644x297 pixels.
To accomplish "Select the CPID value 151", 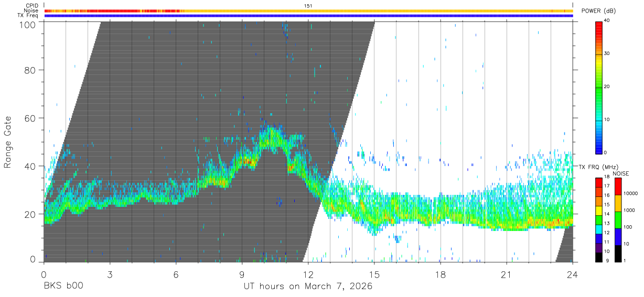I will (x=308, y=6).
